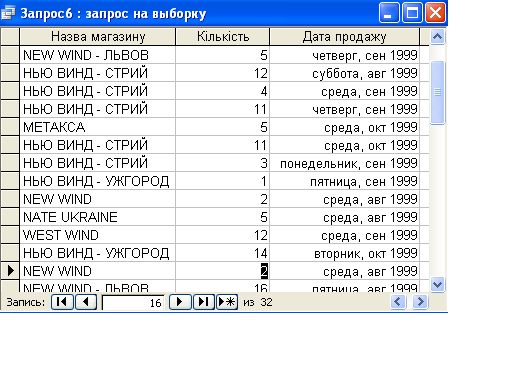
Task: Click the WEST WIND cell
Action: click(98, 235)
